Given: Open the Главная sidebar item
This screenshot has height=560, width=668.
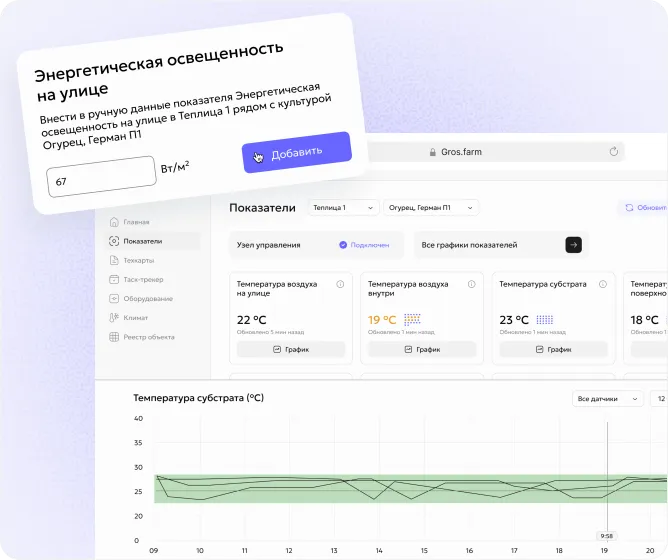Looking at the screenshot, I should (153, 222).
